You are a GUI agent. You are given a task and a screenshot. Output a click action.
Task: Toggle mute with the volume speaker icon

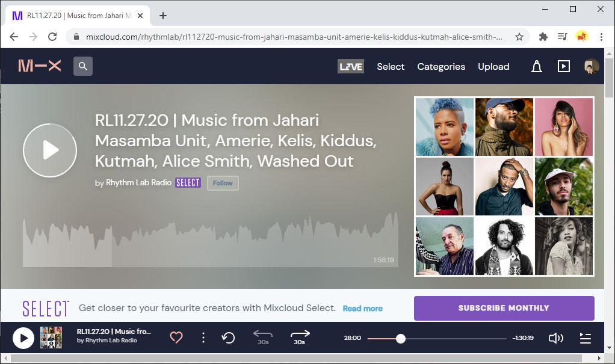click(555, 338)
